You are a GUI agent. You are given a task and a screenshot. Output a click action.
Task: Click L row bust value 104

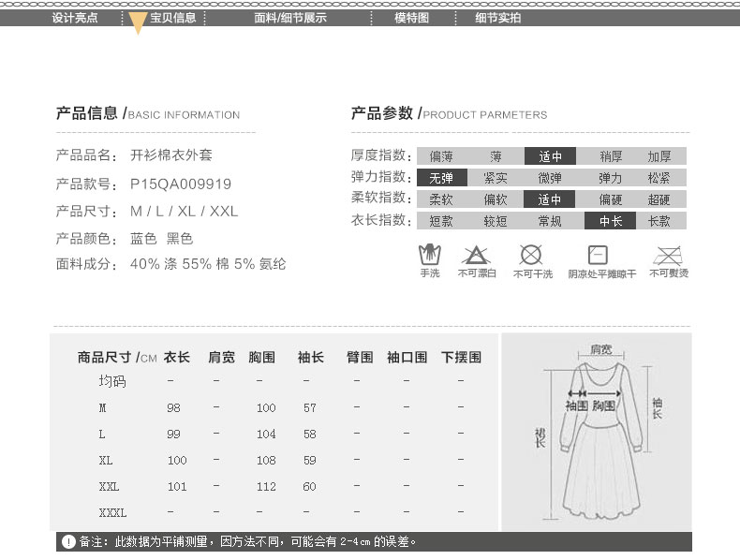point(266,434)
